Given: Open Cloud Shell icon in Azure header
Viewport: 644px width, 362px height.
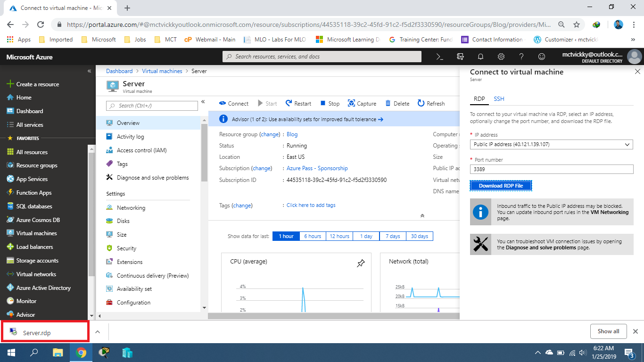Looking at the screenshot, I should click(x=439, y=57).
